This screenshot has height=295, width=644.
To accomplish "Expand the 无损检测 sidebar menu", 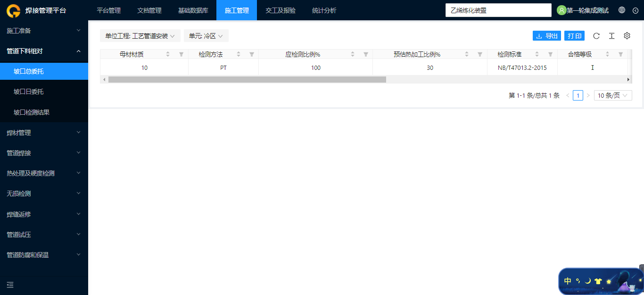I will [44, 194].
